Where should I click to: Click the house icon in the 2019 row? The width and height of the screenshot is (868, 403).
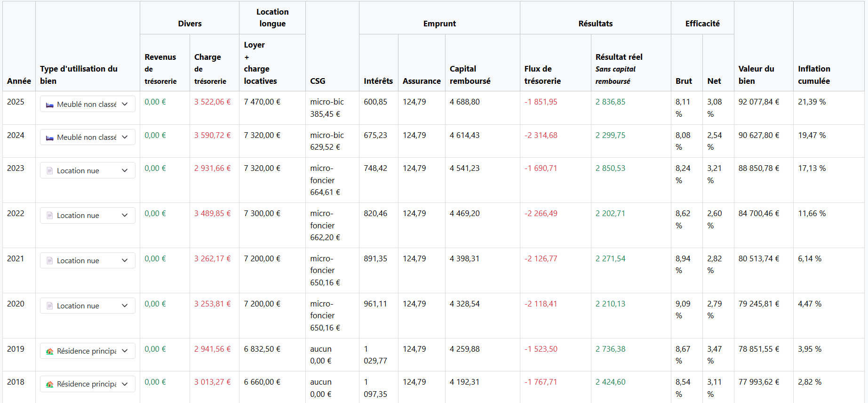(x=49, y=351)
